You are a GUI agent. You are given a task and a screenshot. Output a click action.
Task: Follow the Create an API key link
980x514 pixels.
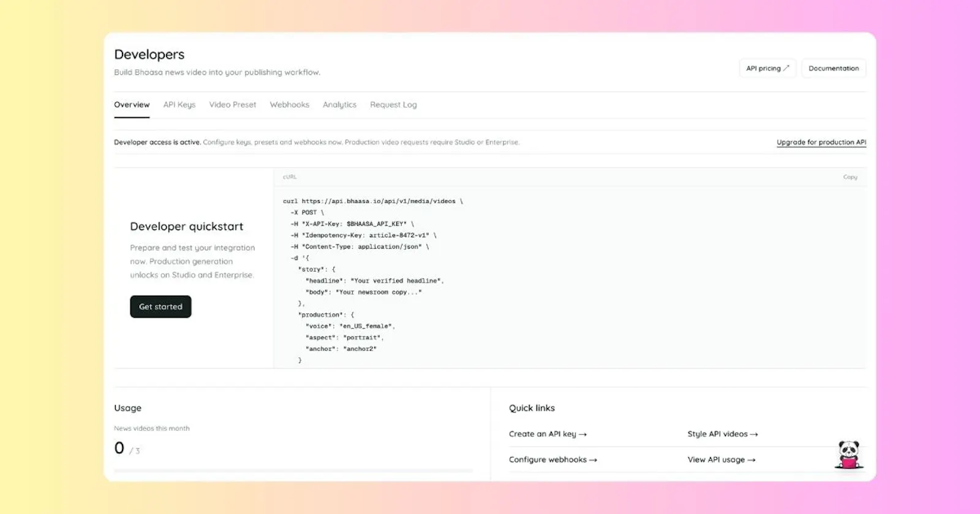click(x=548, y=434)
